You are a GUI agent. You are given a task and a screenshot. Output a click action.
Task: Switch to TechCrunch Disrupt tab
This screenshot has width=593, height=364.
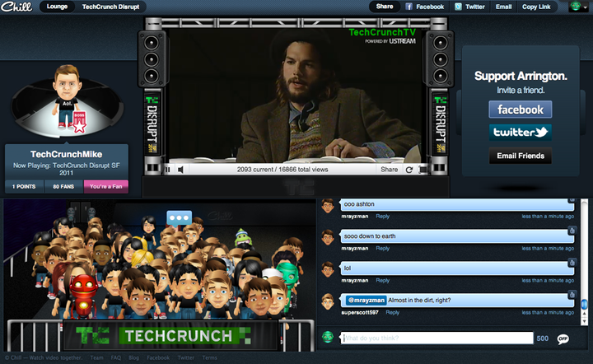[x=111, y=7]
